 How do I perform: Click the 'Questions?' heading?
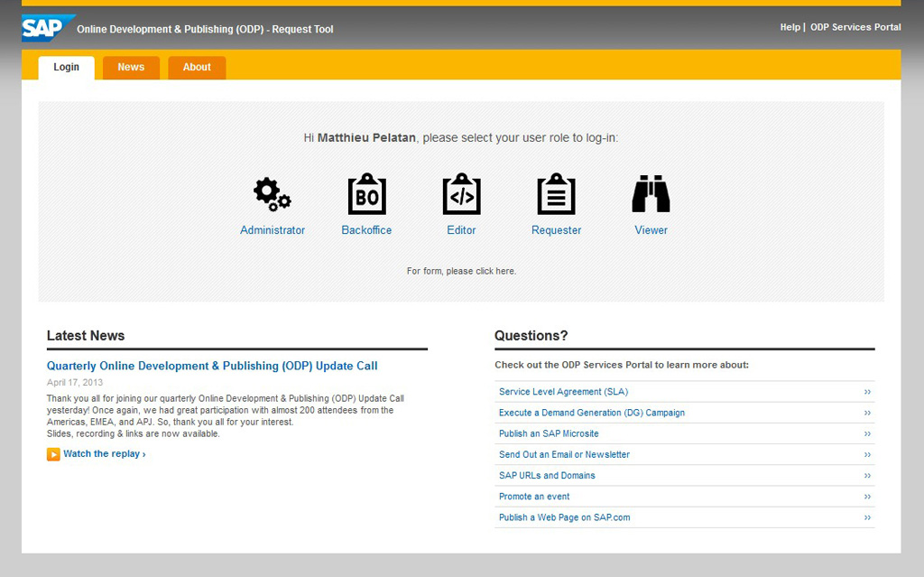click(x=531, y=336)
